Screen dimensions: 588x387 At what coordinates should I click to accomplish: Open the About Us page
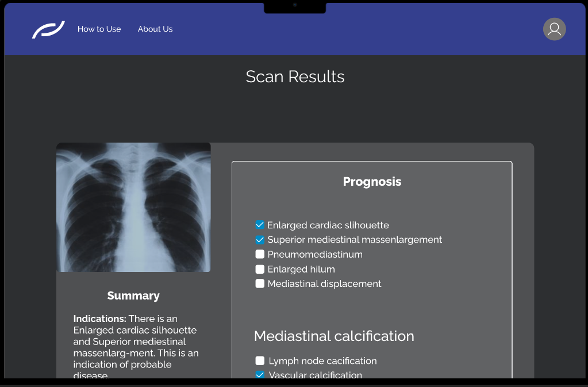point(155,29)
